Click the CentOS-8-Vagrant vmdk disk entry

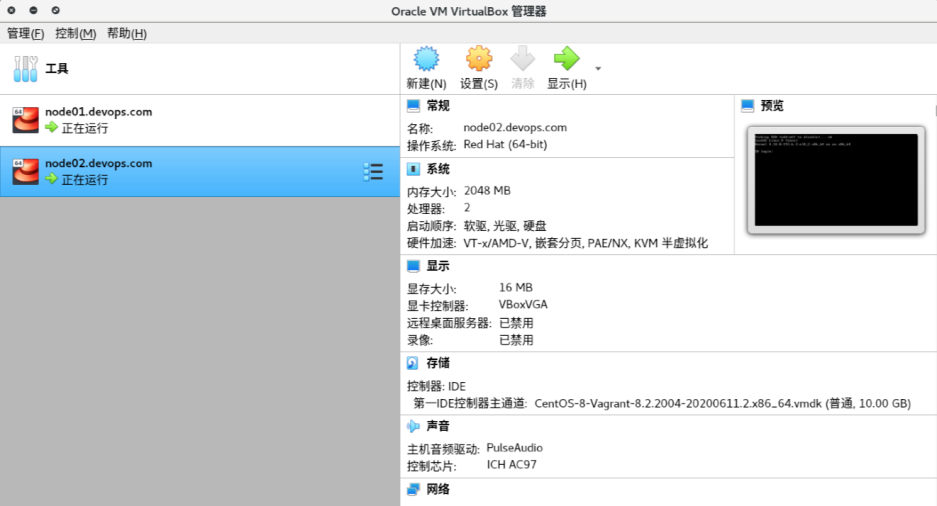pyautogui.click(x=722, y=404)
